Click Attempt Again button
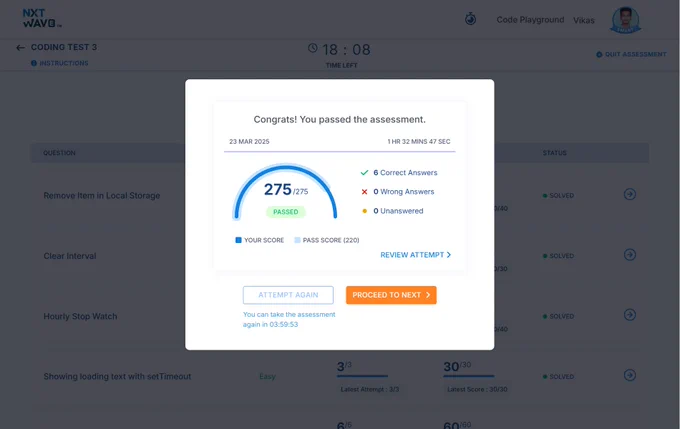This screenshot has height=429, width=680. click(x=288, y=295)
